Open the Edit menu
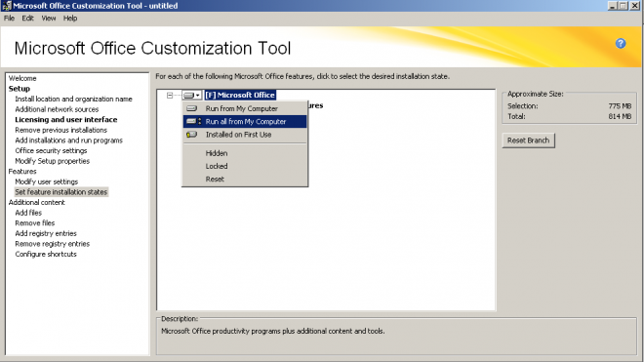Image resolution: width=644 pixels, height=362 pixels. tap(27, 19)
